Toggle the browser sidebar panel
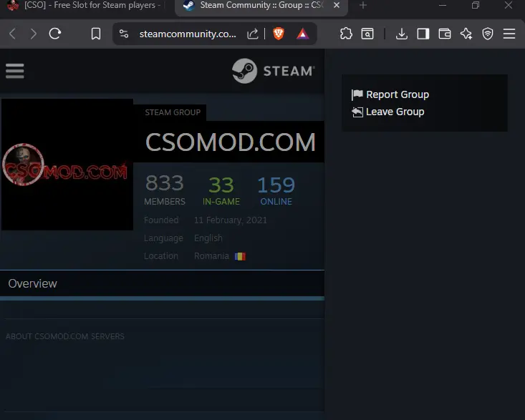Screen dimensions: 525x420 point(423,34)
